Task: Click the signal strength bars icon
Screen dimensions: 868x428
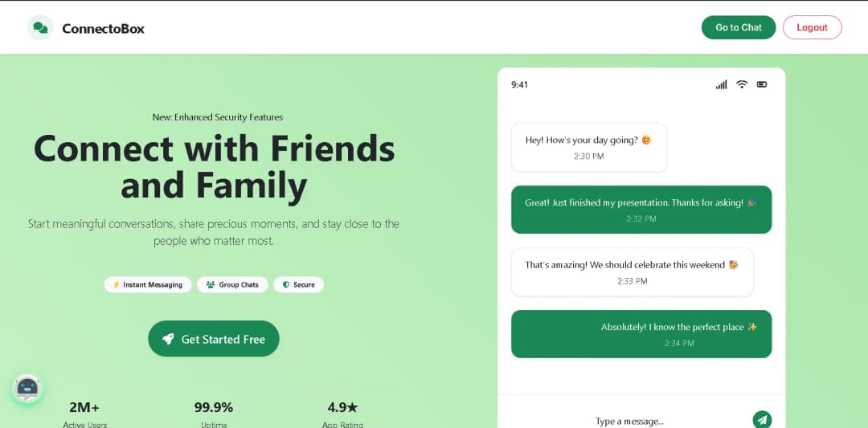Action: (721, 84)
